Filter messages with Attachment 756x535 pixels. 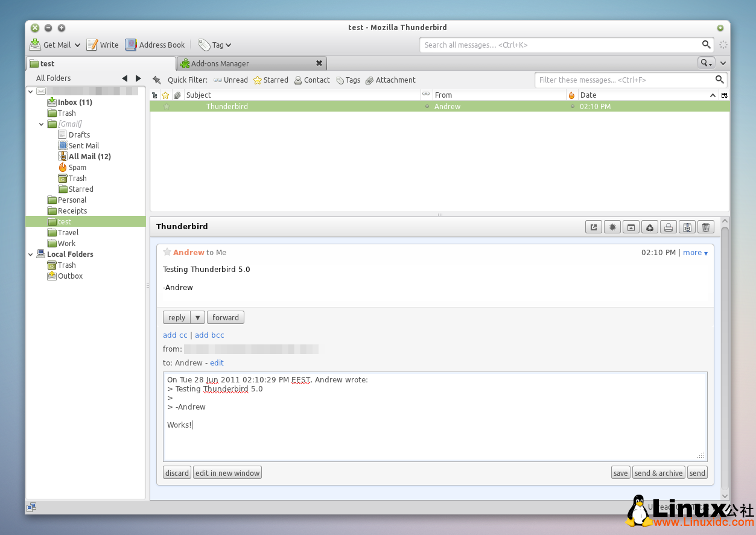pos(391,80)
